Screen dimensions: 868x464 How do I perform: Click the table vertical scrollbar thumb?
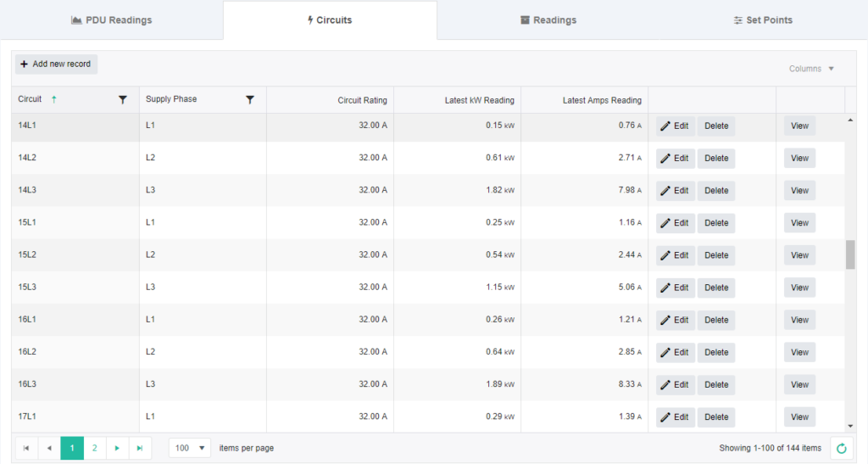point(850,254)
